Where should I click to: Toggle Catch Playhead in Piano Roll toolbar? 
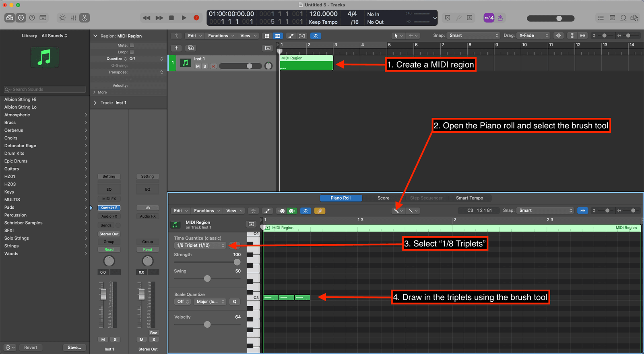click(305, 211)
